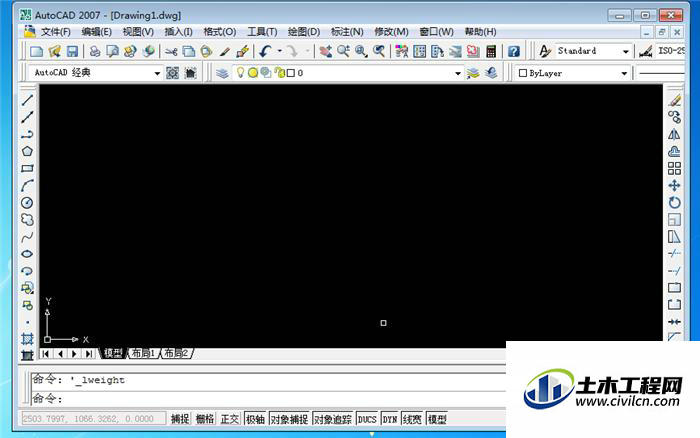Toggle DUCS dynamic UCS
Viewport: 700px width, 438px height.
367,419
